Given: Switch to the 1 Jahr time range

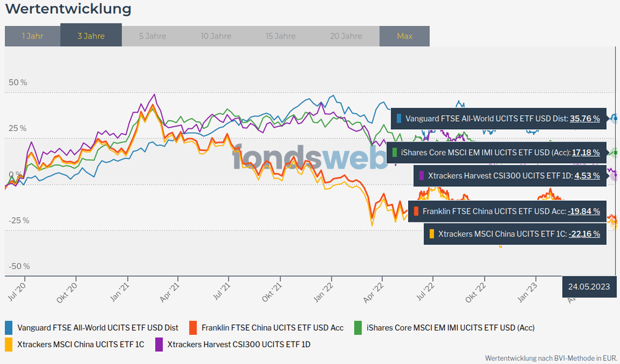Looking at the screenshot, I should (x=32, y=36).
